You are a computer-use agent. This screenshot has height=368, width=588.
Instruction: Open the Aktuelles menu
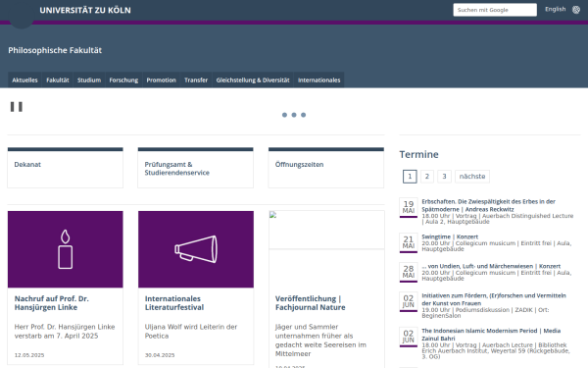[24, 80]
